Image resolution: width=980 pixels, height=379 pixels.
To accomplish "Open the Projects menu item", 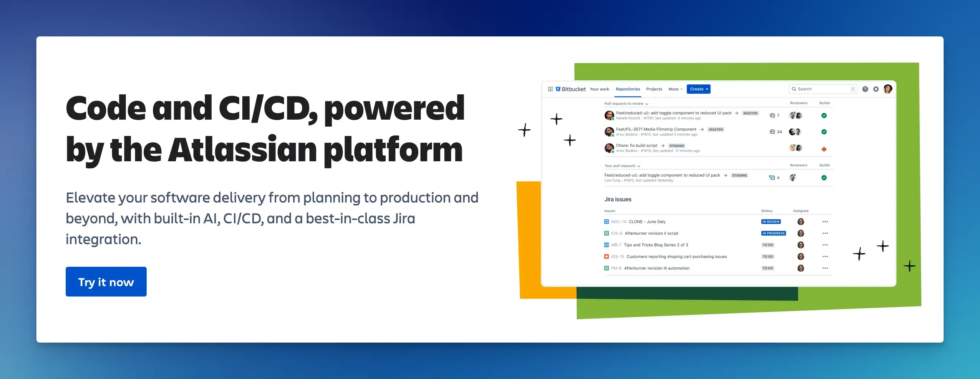I will tap(654, 89).
